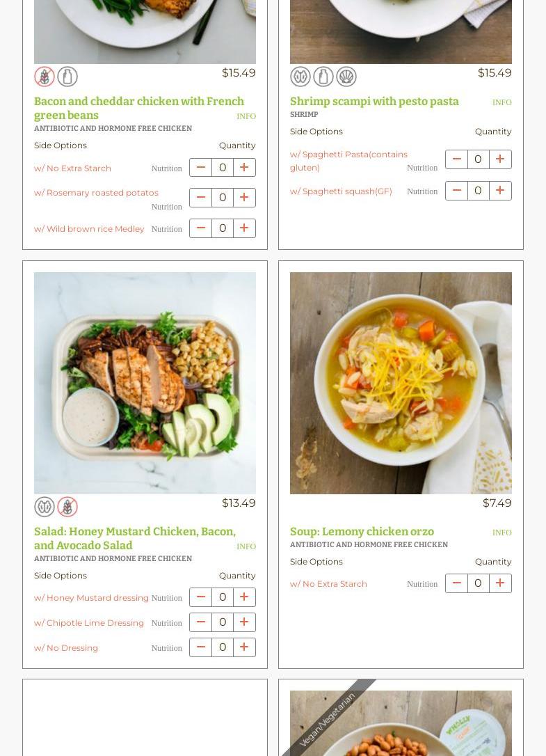This screenshot has height=756, width=546.
Task: Decrease quantity for No Extra Starch chicken side
Action: [x=200, y=167]
